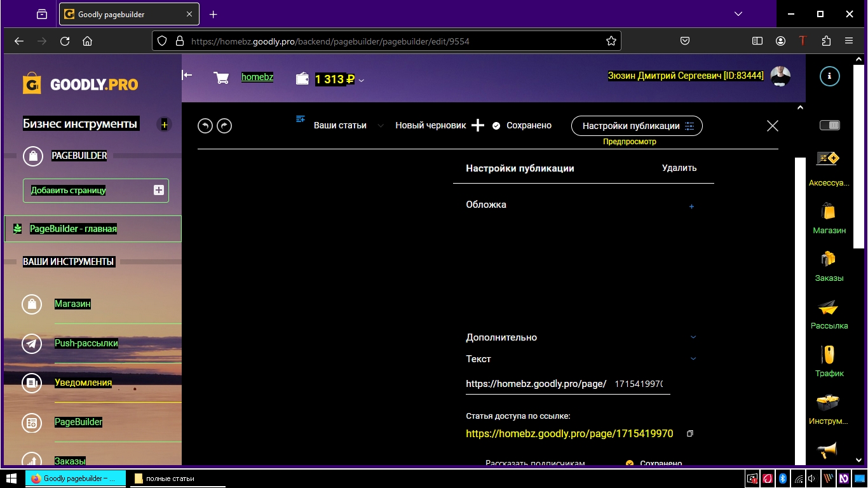Image resolution: width=868 pixels, height=488 pixels.
Task: Open Магазин shortcut in the right panel
Action: click(829, 218)
